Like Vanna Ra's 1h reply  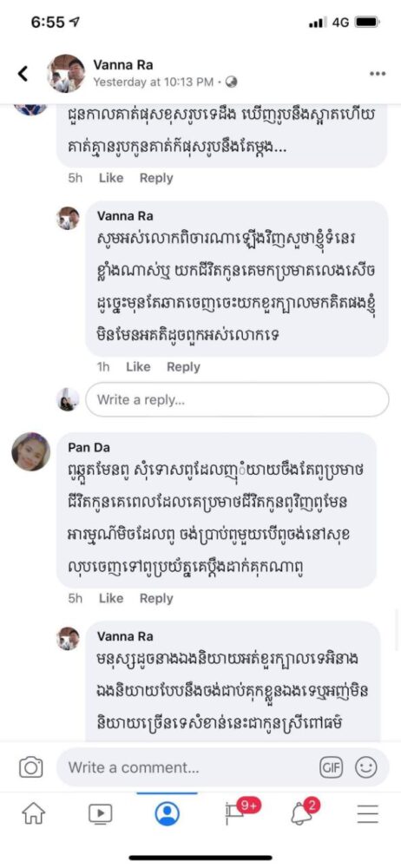138,367
